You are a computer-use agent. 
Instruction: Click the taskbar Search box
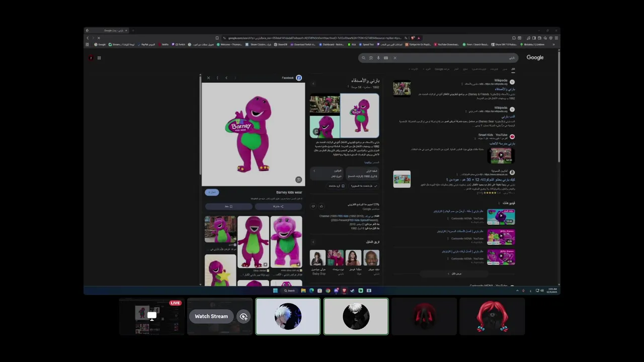pyautogui.click(x=289, y=291)
